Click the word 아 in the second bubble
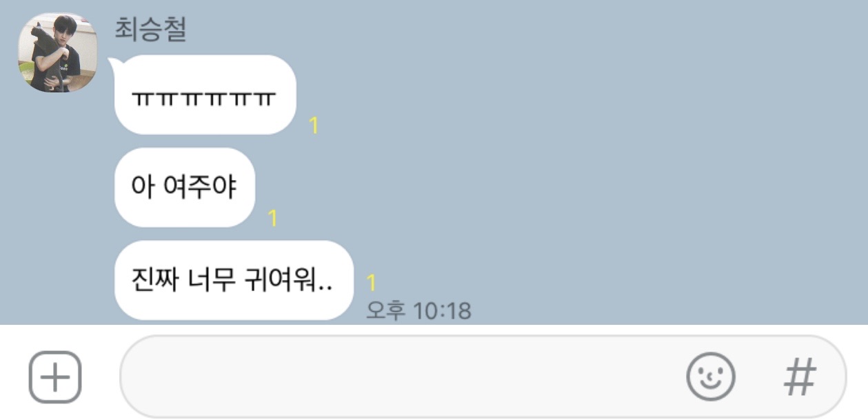The image size is (868, 420). pyautogui.click(x=142, y=188)
